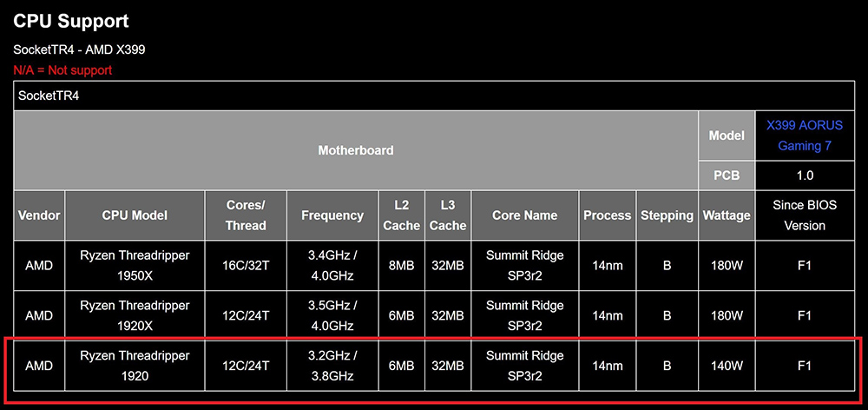868x410 pixels.
Task: Click the Process column header
Action: [608, 215]
